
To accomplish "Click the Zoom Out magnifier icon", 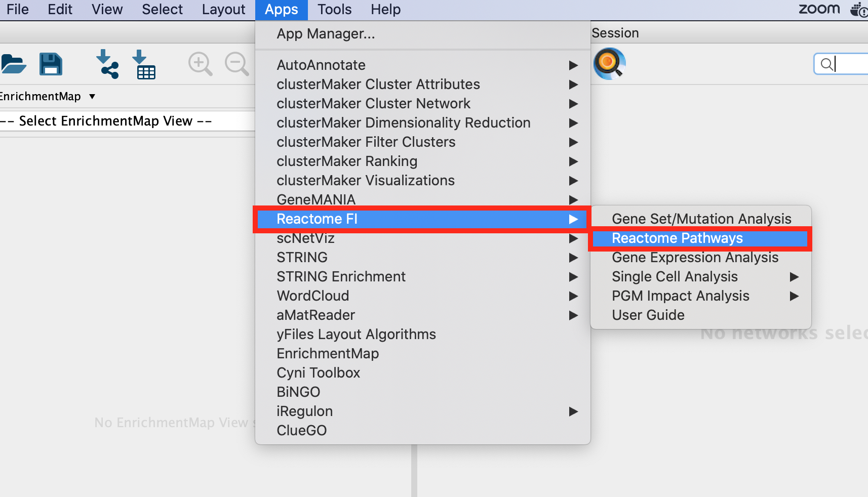I will tap(236, 64).
